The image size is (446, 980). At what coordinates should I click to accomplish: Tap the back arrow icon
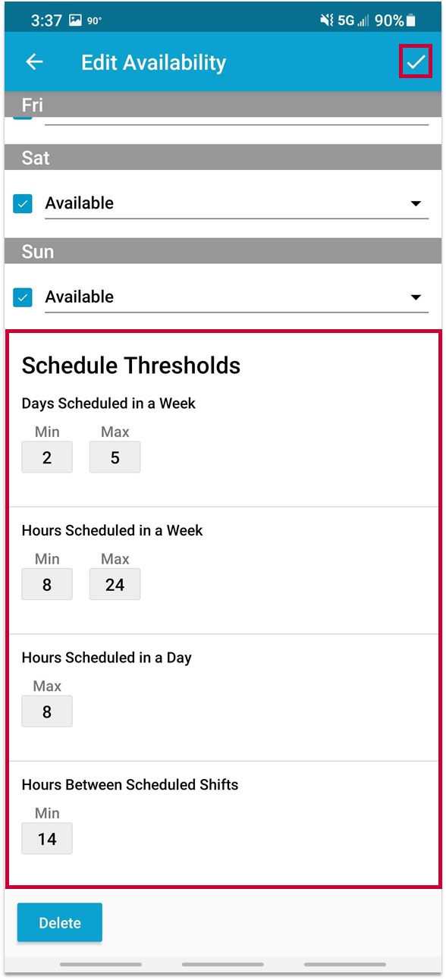tap(35, 62)
